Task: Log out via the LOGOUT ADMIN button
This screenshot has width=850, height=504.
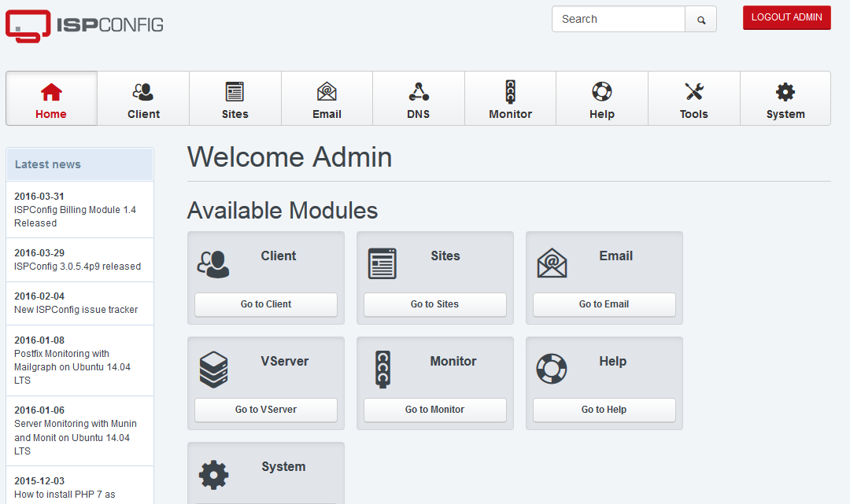Action: point(786,17)
